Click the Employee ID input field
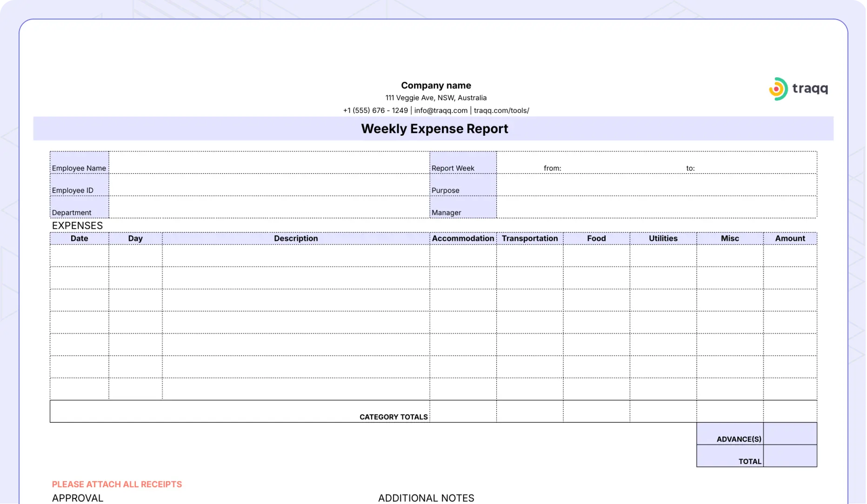 point(269,185)
